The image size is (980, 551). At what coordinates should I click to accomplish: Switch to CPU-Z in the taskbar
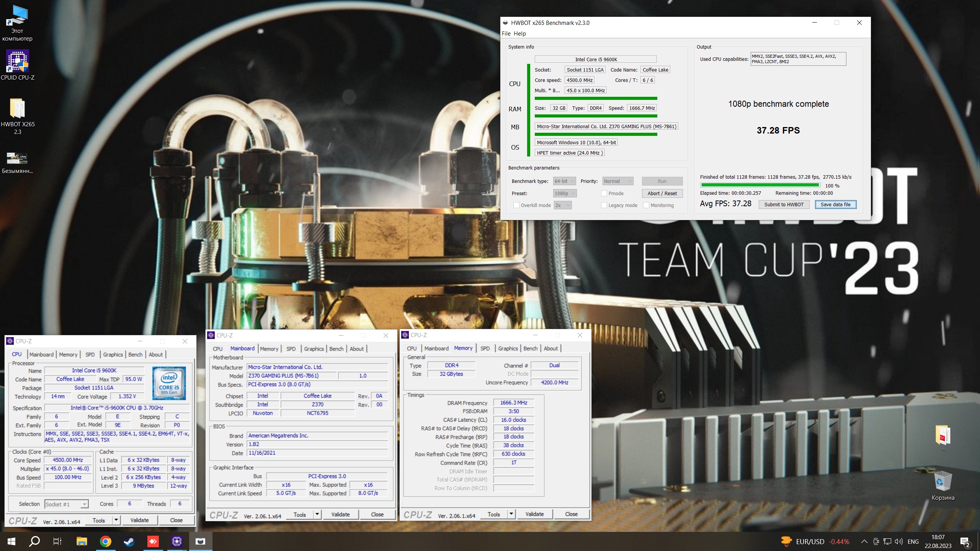pyautogui.click(x=176, y=541)
